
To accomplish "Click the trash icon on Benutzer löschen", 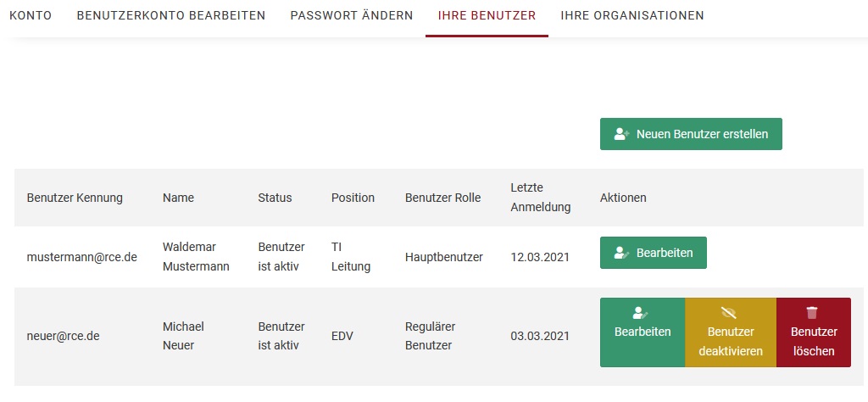I will 813,312.
